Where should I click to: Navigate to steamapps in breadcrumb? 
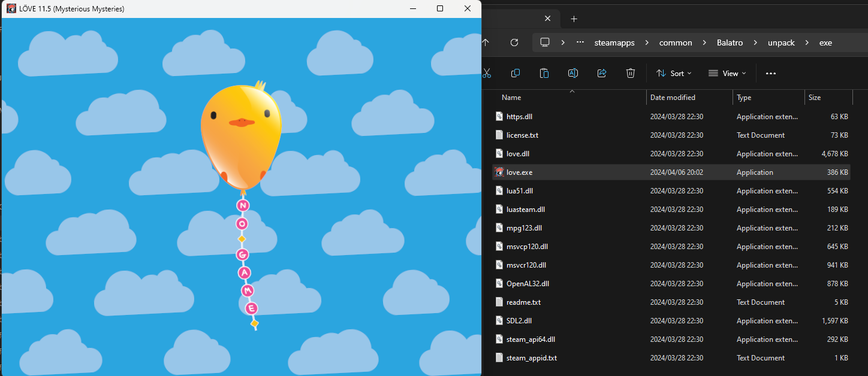pos(614,43)
